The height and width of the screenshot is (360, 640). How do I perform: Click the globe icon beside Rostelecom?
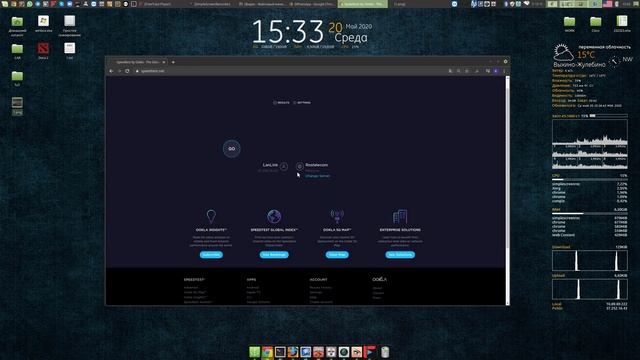pyautogui.click(x=300, y=166)
